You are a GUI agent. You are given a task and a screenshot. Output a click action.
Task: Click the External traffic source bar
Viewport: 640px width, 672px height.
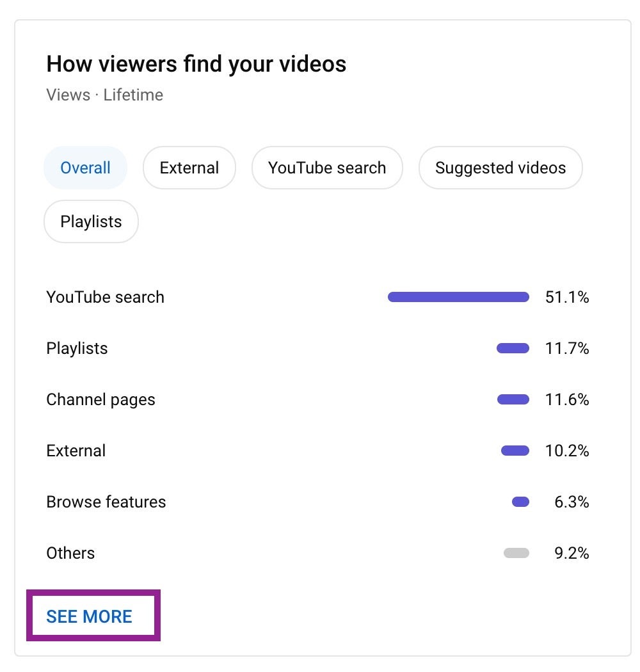pos(515,451)
